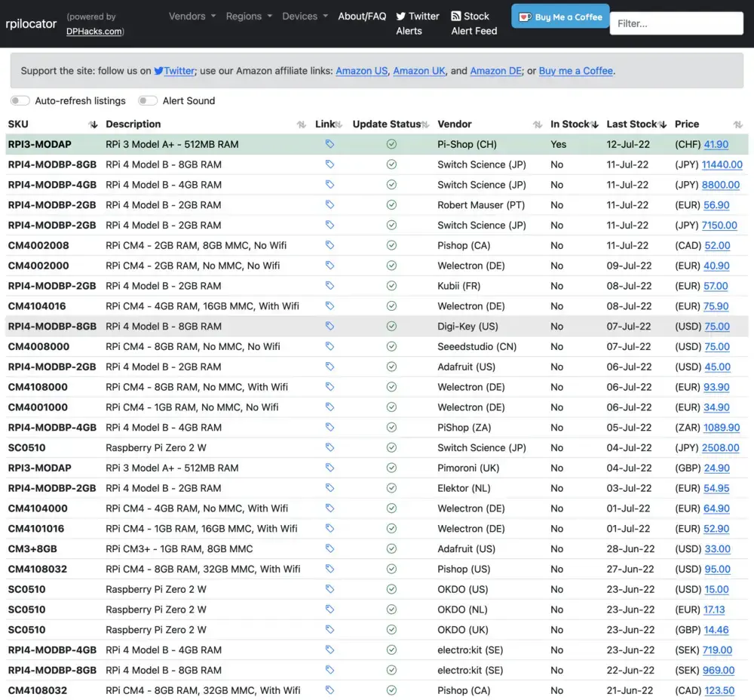
Task: Open price link 719.00 SEK
Action: (717, 650)
